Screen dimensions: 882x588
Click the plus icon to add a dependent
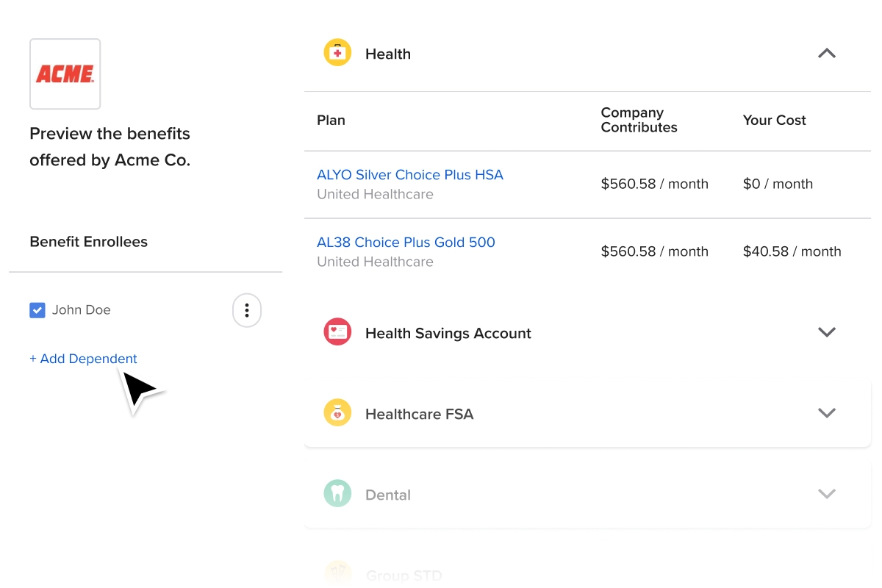[x=34, y=359]
